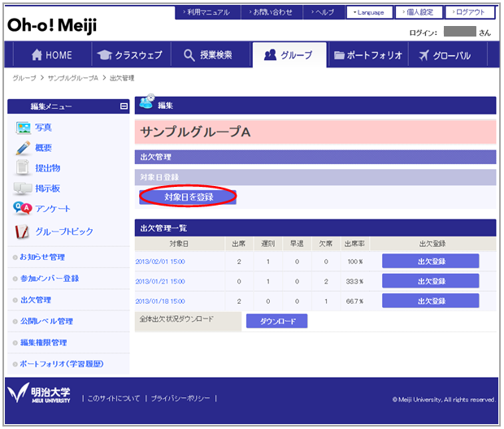This screenshot has width=504, height=429.
Task: Click the 概要 pencil icon
Action: tap(23, 148)
